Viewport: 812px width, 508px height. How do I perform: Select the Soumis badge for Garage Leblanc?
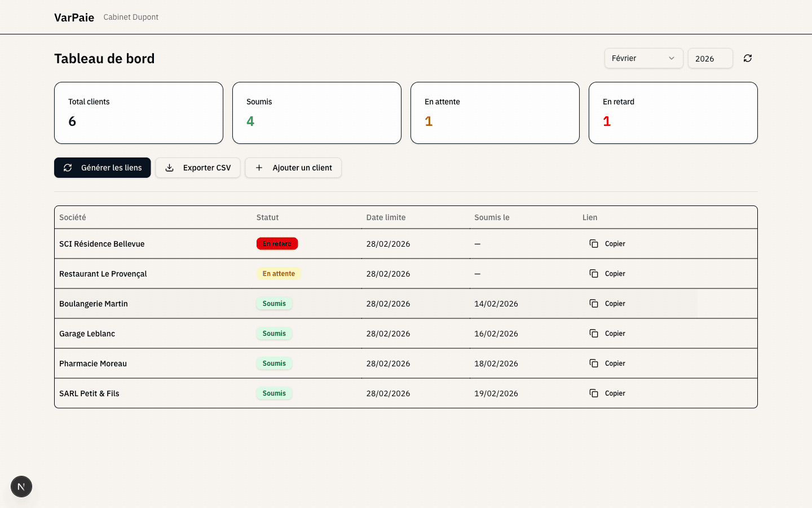coord(274,333)
